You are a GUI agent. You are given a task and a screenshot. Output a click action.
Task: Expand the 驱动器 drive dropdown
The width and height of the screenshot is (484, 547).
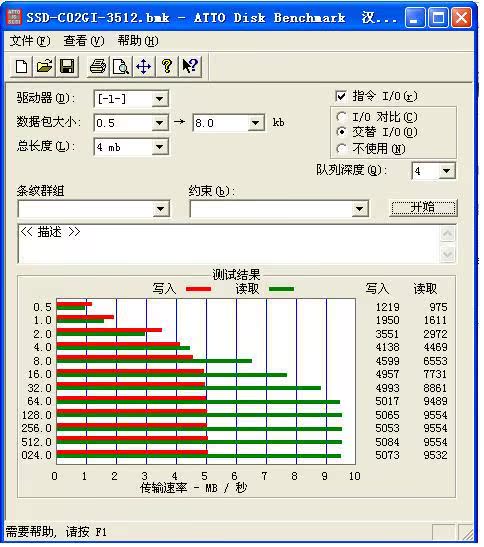[159, 99]
